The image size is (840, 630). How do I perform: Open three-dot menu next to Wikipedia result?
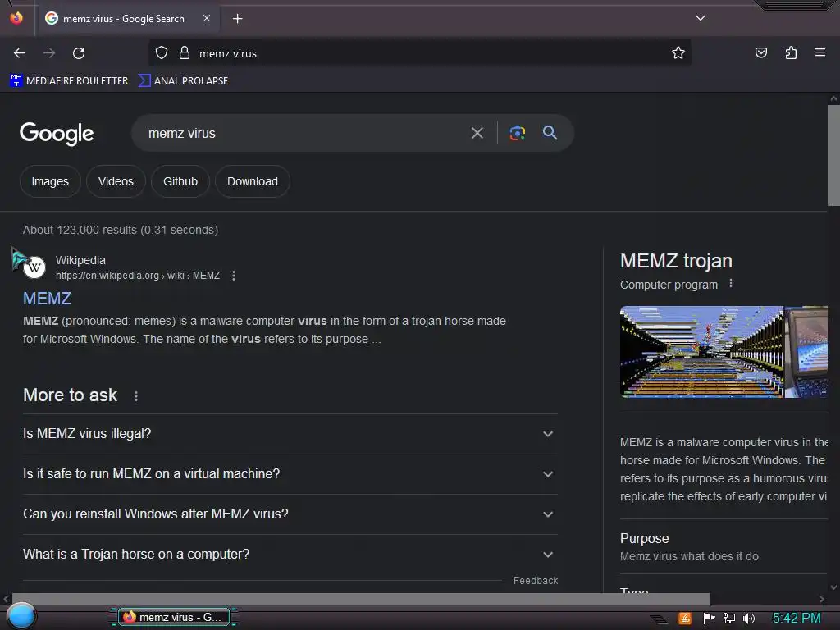tap(234, 276)
